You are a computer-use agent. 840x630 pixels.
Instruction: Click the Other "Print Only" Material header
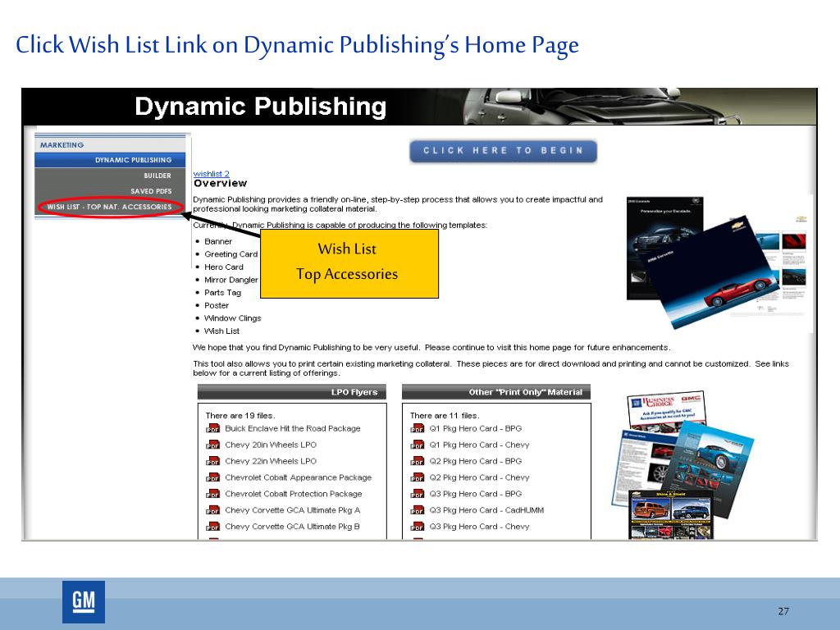(x=496, y=392)
